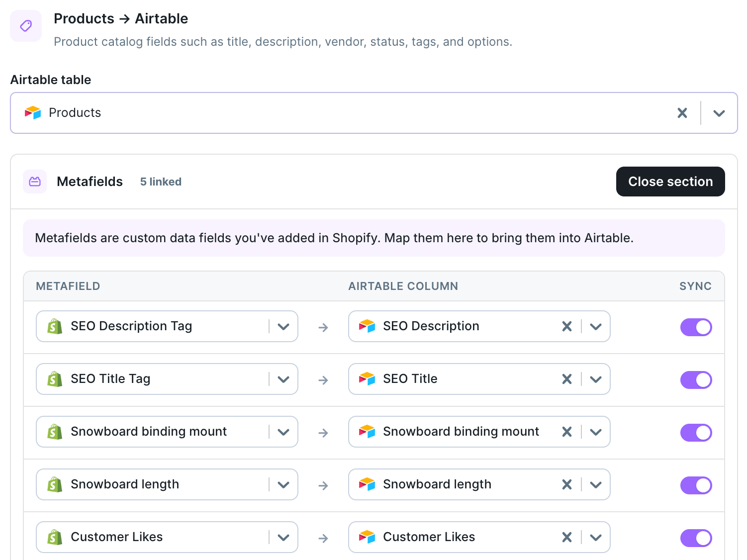This screenshot has height=560, width=747.
Task: Expand the Customer Likes metafield dropdown
Action: click(283, 538)
